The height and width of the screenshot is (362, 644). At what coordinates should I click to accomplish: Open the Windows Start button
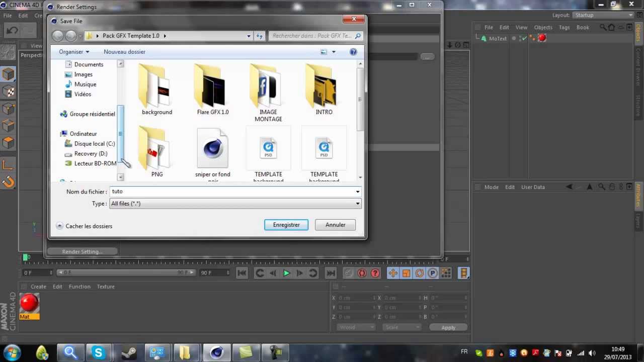12,352
